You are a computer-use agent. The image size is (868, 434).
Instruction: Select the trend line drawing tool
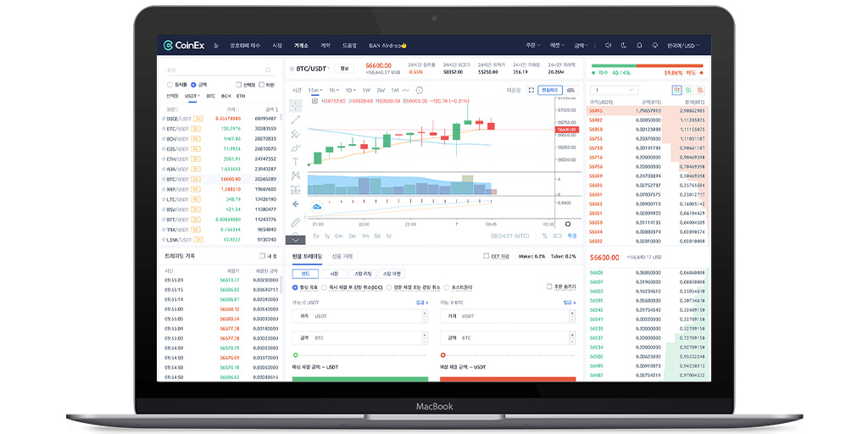pos(296,119)
